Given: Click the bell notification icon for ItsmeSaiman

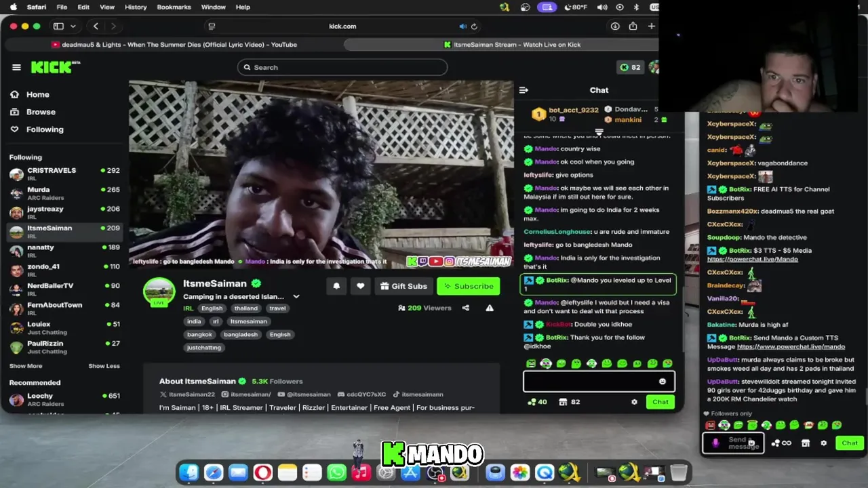Looking at the screenshot, I should pos(336,286).
